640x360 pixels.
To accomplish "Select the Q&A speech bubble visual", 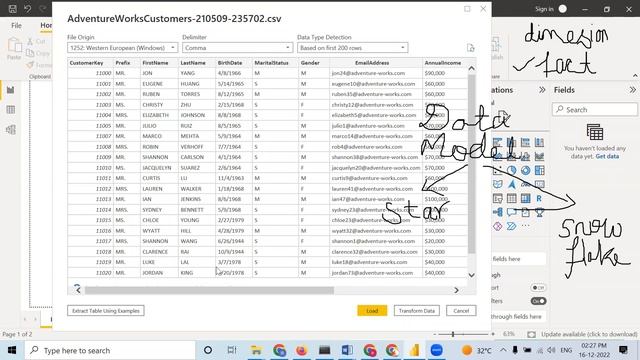I will [511, 212].
